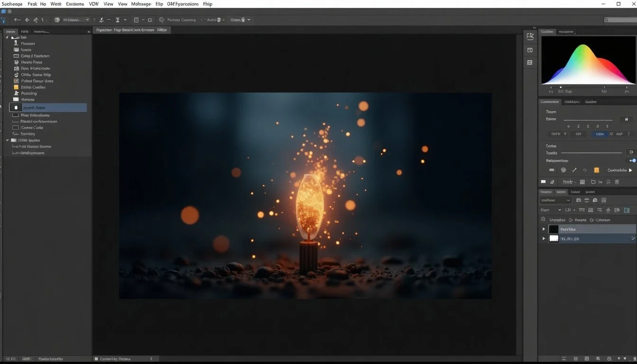Select the open document tab above the canvas

click(131, 29)
